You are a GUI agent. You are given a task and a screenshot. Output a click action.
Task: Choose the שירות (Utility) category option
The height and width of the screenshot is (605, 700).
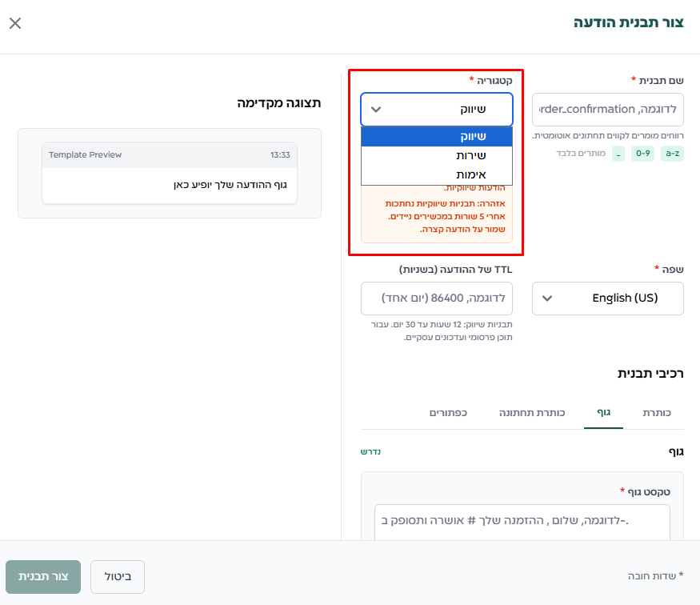tap(436, 155)
